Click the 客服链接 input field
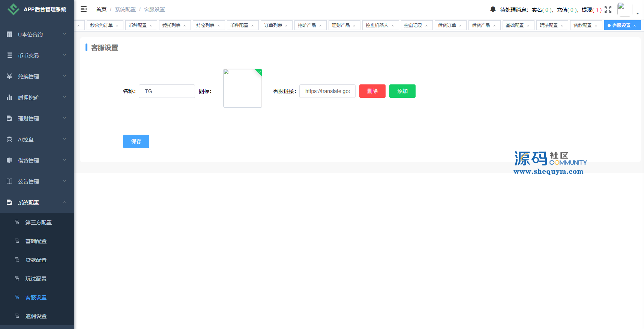 [x=327, y=91]
